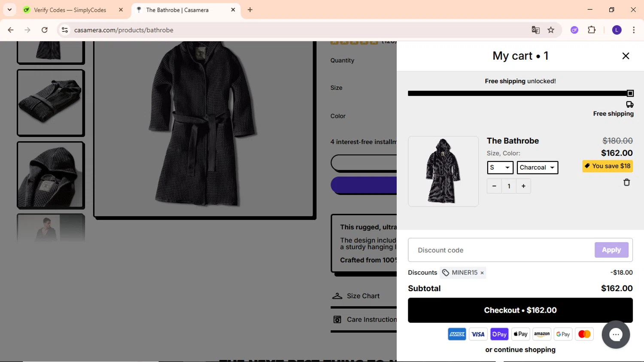Viewport: 644px width, 362px height.
Task: Open the Chrome three-dot menu
Action: (634, 30)
